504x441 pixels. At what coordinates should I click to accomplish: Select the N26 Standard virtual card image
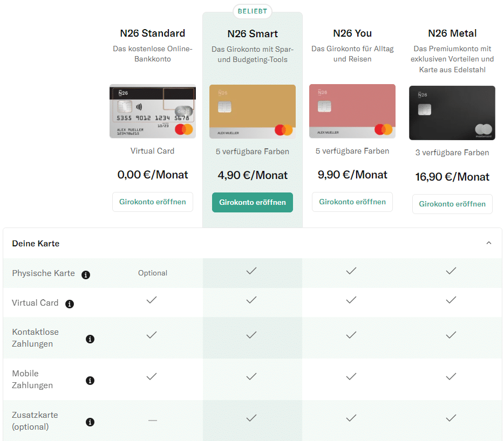pyautogui.click(x=153, y=111)
